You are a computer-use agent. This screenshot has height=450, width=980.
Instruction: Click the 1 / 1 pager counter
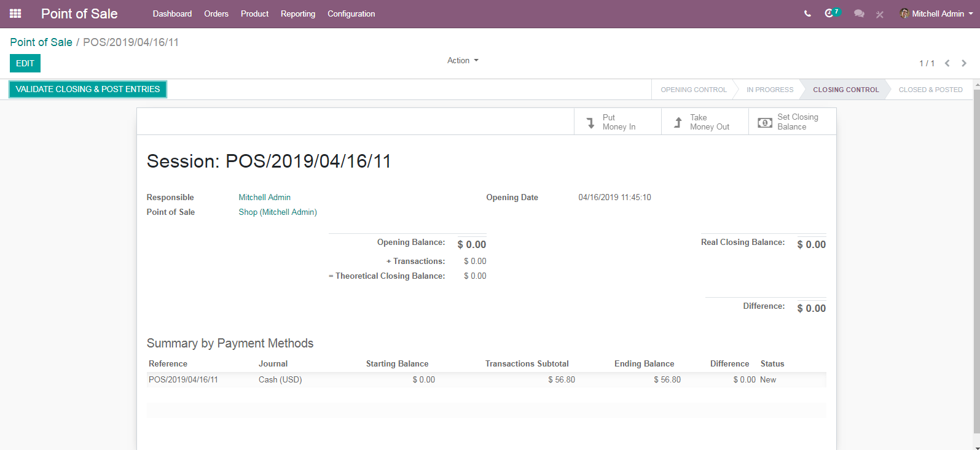pyautogui.click(x=927, y=63)
